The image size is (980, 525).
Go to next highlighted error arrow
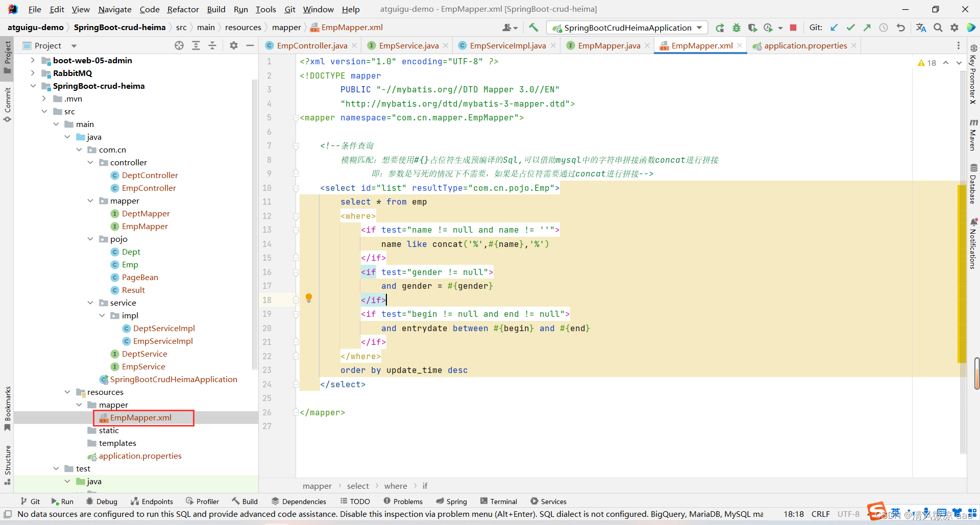pos(959,63)
